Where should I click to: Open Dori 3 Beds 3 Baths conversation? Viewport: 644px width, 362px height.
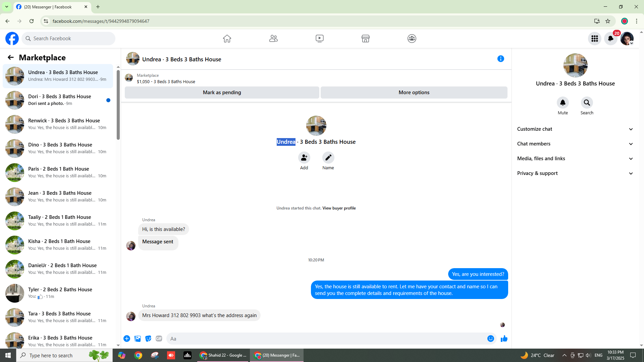click(x=58, y=100)
